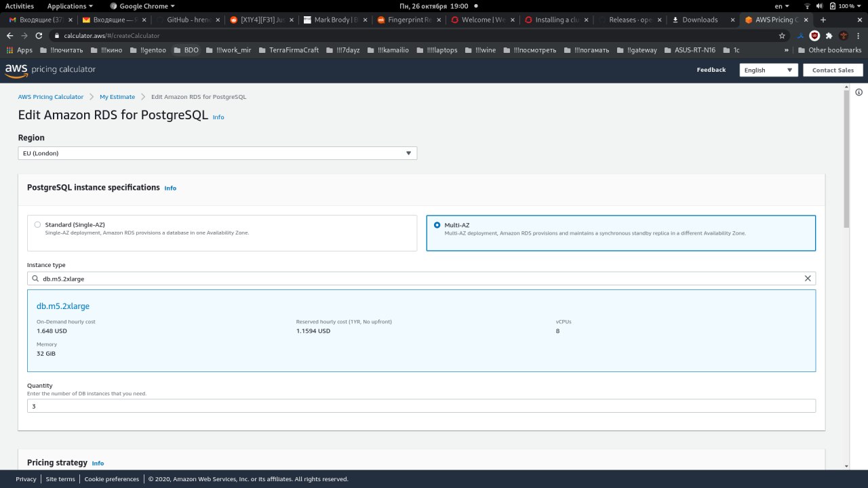Viewport: 868px width, 488px height.
Task: Click the Contact Sales button
Action: [833, 70]
